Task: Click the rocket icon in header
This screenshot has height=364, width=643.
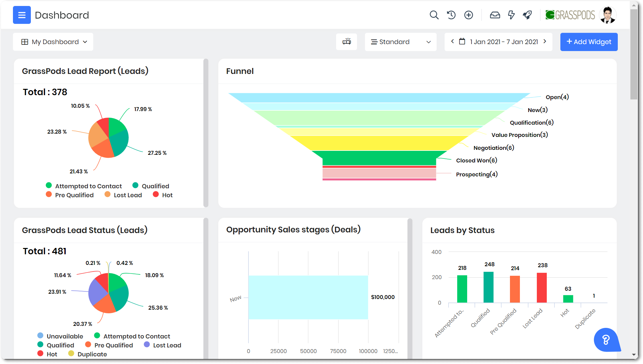Action: [527, 15]
